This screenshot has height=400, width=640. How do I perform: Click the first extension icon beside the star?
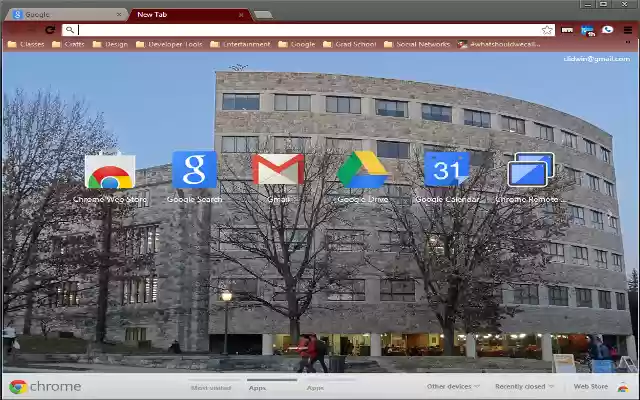[567, 30]
